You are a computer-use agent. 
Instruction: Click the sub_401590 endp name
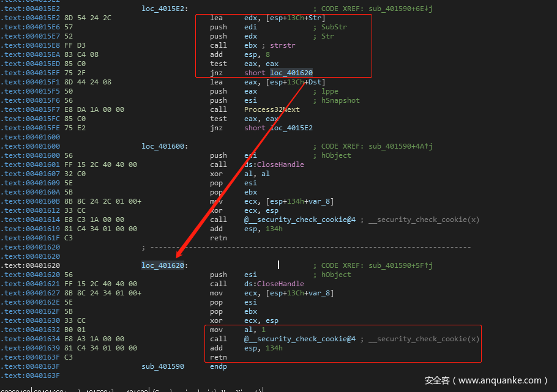point(163,366)
